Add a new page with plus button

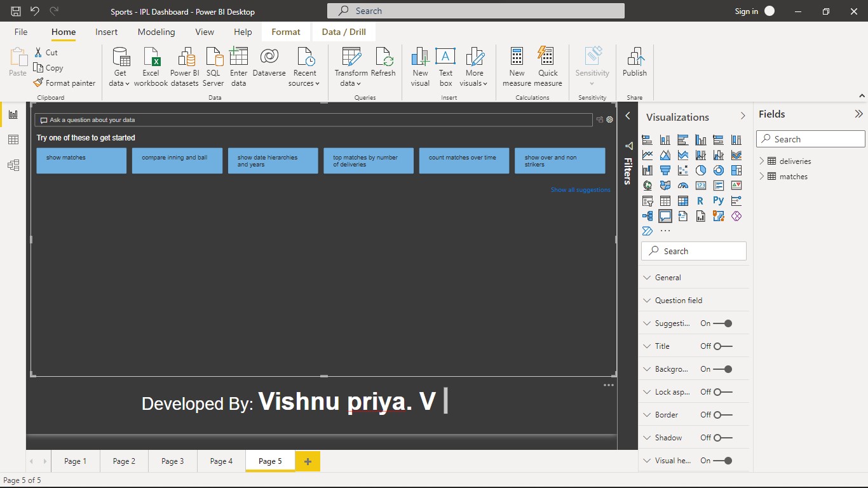pyautogui.click(x=308, y=461)
